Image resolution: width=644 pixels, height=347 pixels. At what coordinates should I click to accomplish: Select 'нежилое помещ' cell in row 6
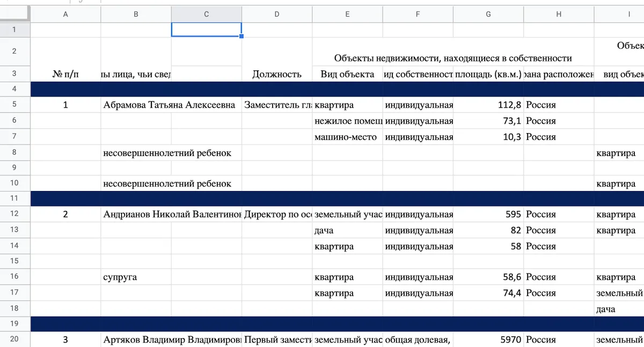[347, 121]
